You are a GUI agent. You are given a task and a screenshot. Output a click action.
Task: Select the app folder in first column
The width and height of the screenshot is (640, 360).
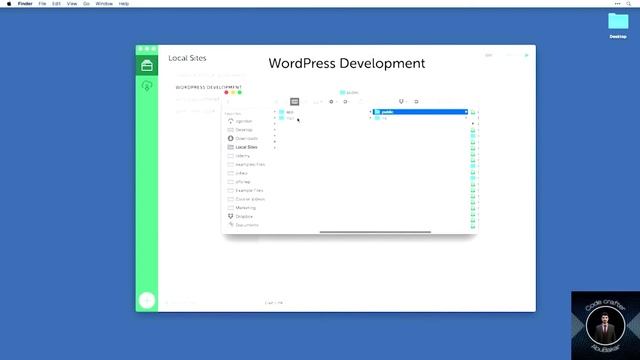tap(286, 112)
